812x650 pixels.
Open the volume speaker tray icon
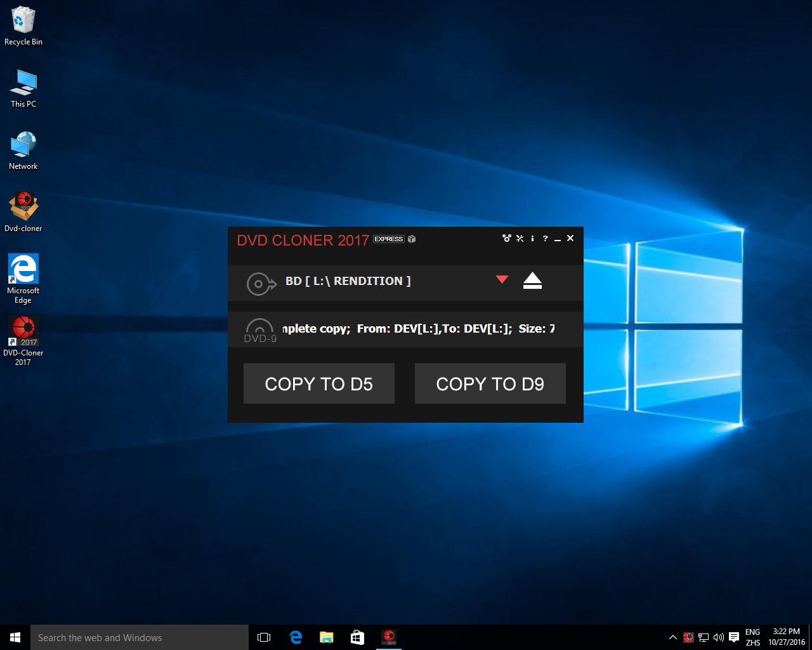point(719,637)
